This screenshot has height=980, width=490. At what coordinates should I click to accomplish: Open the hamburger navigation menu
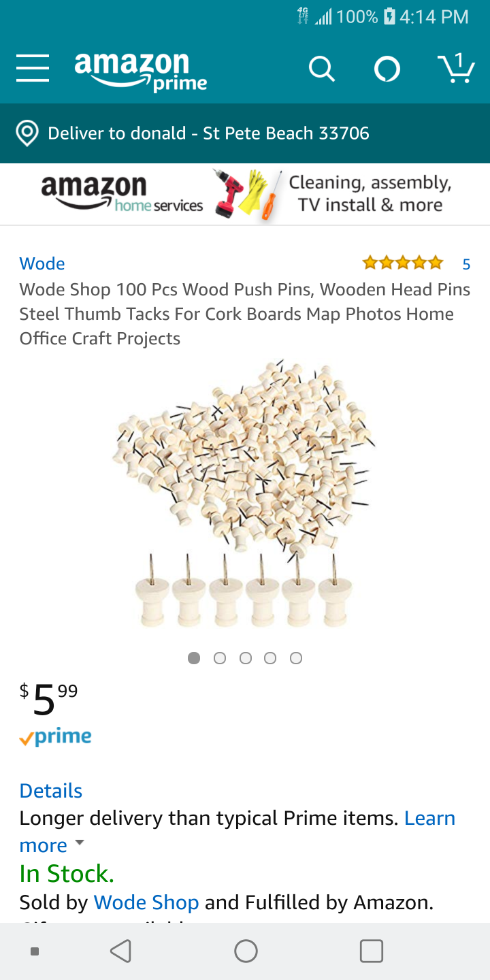point(33,69)
